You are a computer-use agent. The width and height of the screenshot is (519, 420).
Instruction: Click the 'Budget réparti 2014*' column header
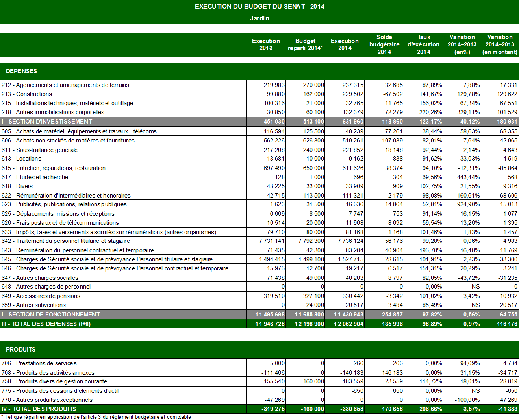pyautogui.click(x=305, y=44)
